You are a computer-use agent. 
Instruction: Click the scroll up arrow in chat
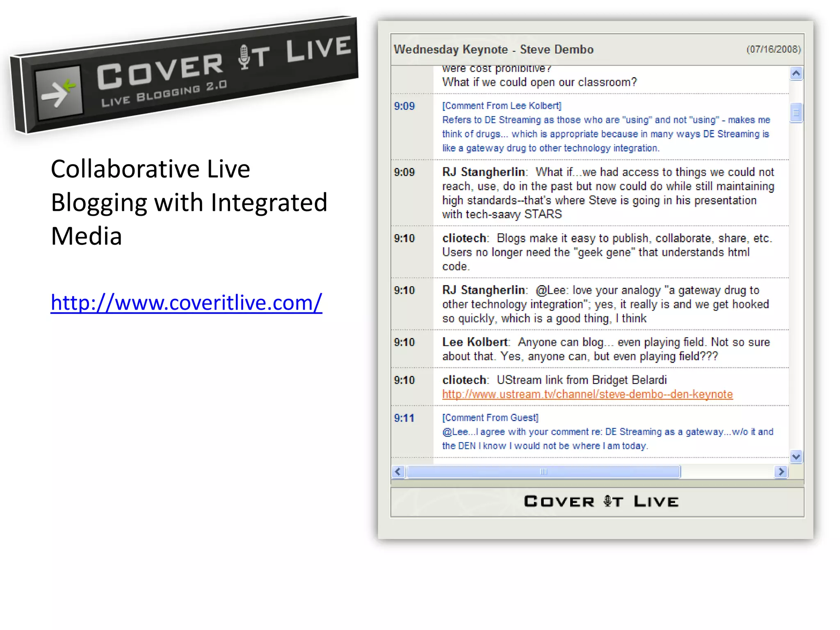[796, 74]
